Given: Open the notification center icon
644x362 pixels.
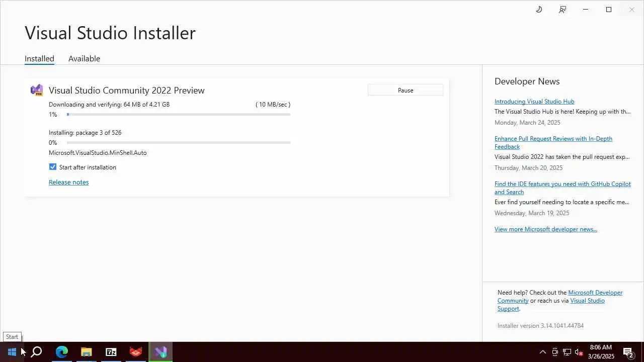Looking at the screenshot, I should coord(628,352).
